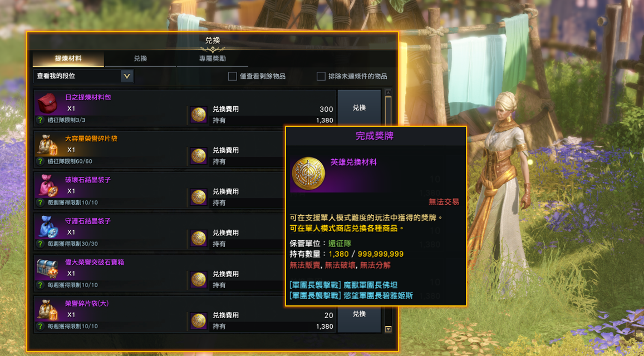This screenshot has width=644, height=356.
Task: Select the blue 守護石結晶袋子 icon
Action: (47, 226)
